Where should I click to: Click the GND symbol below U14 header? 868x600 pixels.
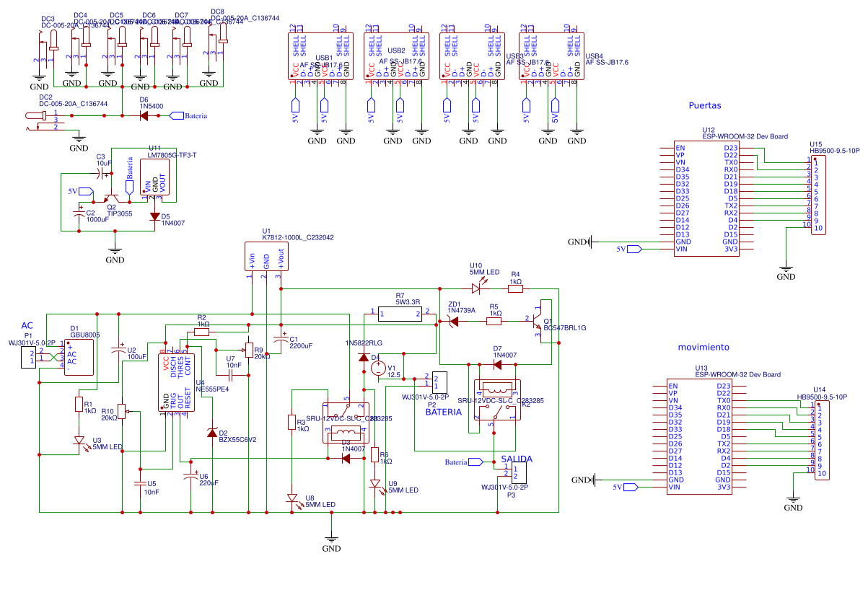click(793, 502)
